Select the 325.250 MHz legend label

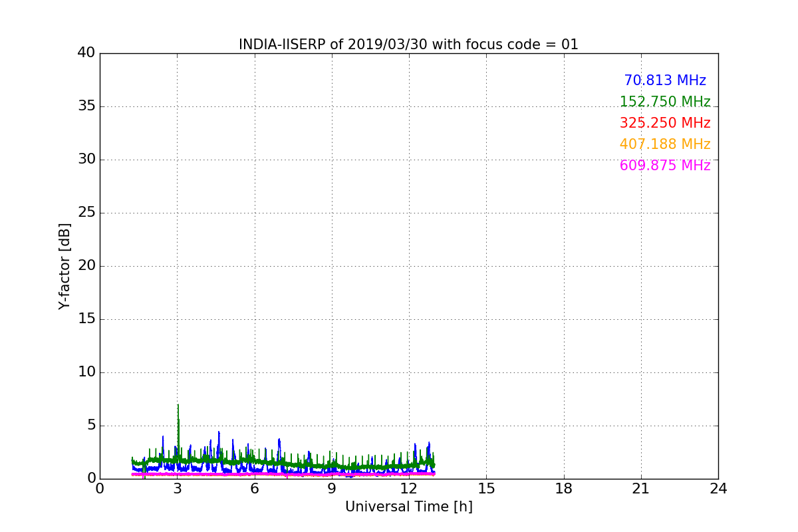665,123
